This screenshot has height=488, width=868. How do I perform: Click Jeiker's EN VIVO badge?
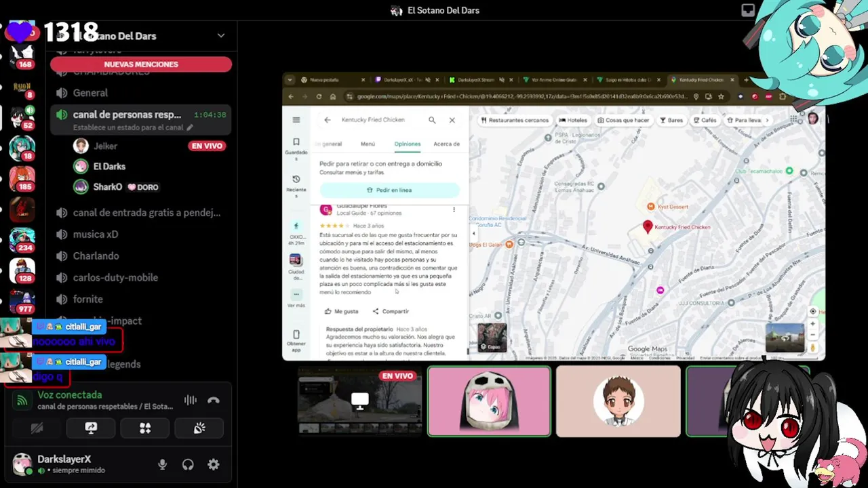coord(207,146)
